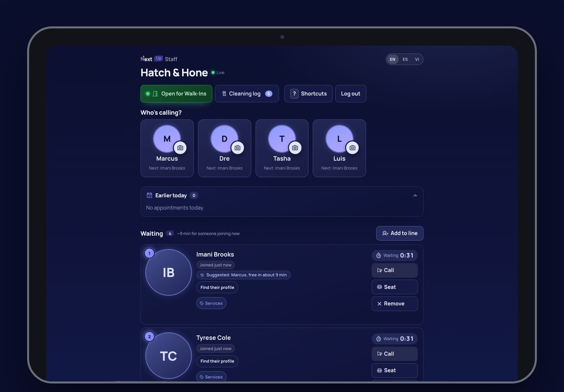
Task: Click "No appointments today." text
Action: tap(175, 208)
